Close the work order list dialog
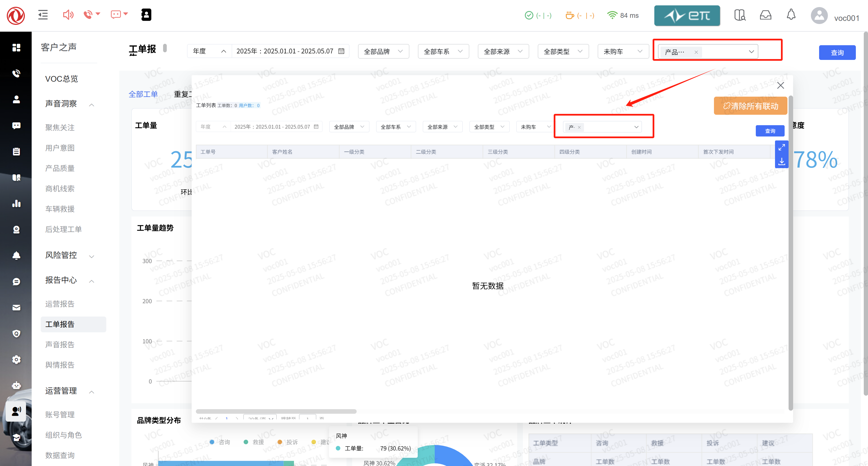 click(x=780, y=86)
